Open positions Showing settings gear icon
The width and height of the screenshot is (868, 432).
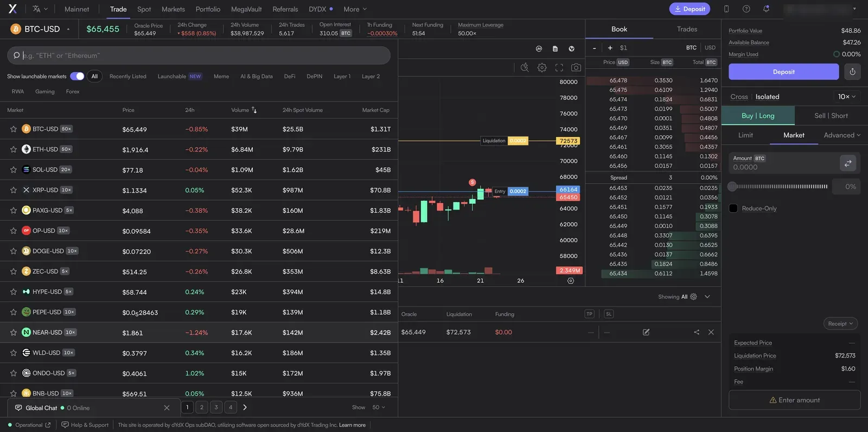tap(693, 297)
